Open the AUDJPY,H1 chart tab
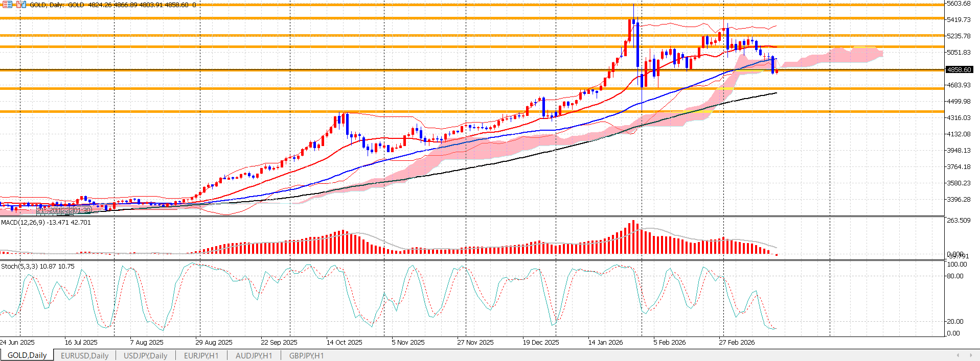This screenshot has height=361, width=980. pos(254,355)
